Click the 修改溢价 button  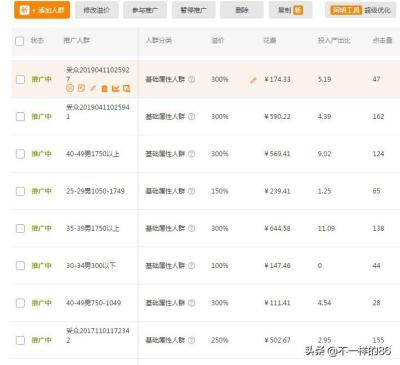pyautogui.click(x=97, y=10)
